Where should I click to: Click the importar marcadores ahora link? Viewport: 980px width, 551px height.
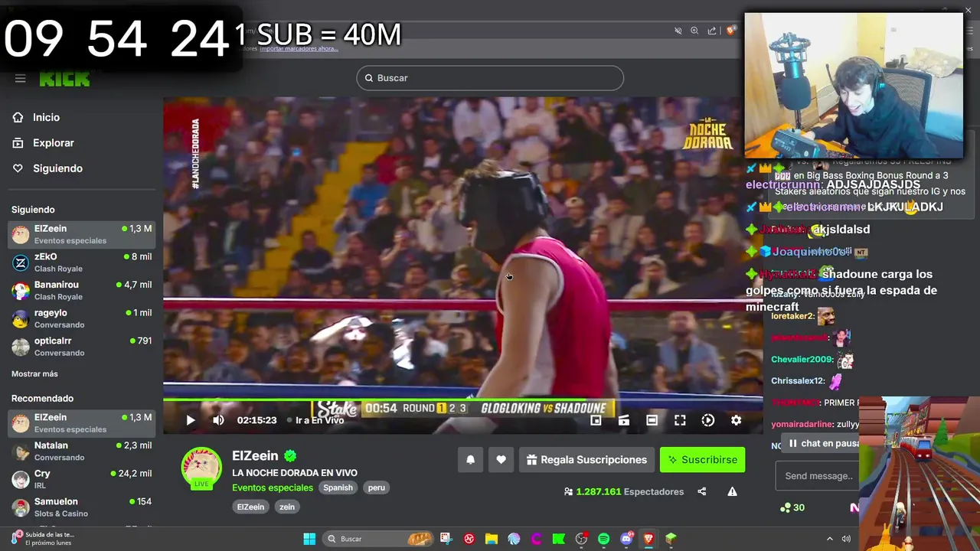pyautogui.click(x=298, y=48)
